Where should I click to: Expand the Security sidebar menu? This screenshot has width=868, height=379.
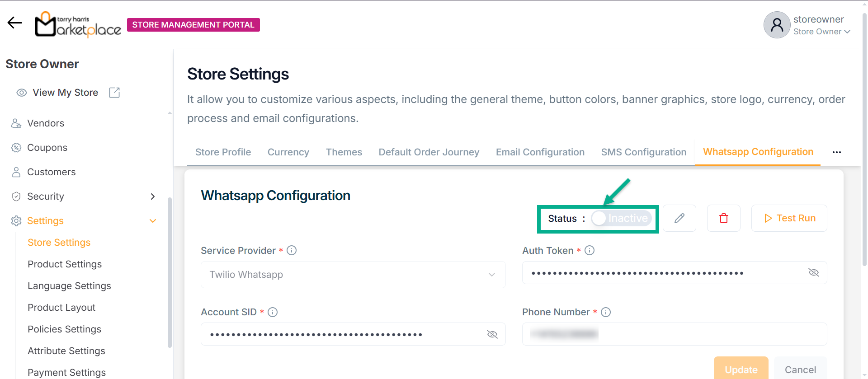(152, 197)
